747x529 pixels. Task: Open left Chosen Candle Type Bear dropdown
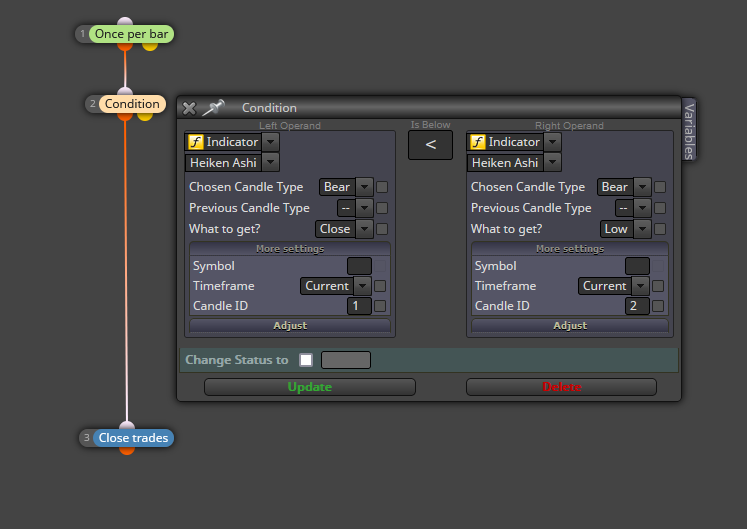(364, 187)
